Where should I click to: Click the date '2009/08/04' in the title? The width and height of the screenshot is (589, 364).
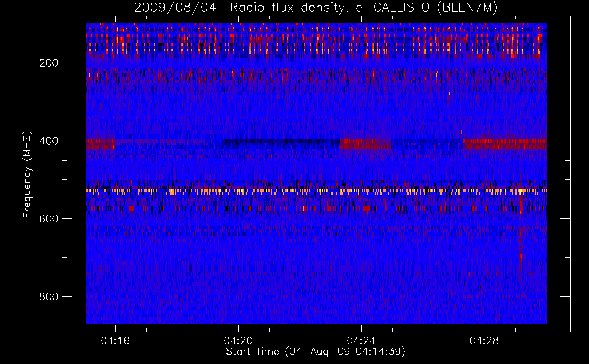pyautogui.click(x=176, y=8)
